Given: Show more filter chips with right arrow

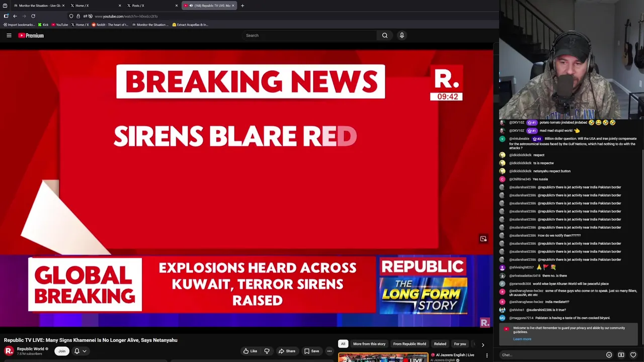Looking at the screenshot, I should pos(482,344).
